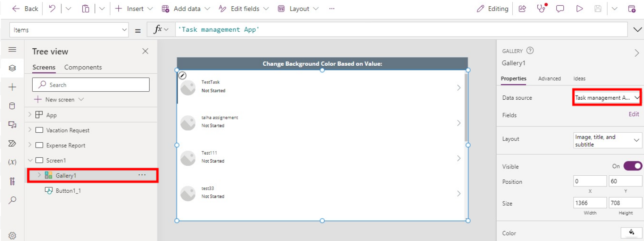Open the Items property selector dropdown
This screenshot has width=644, height=241.
click(70, 30)
